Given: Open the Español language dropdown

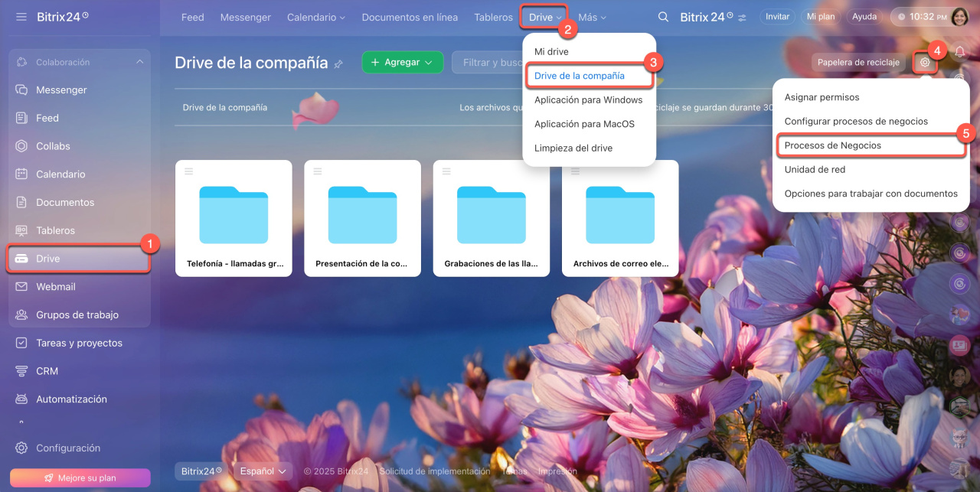Looking at the screenshot, I should (x=263, y=471).
